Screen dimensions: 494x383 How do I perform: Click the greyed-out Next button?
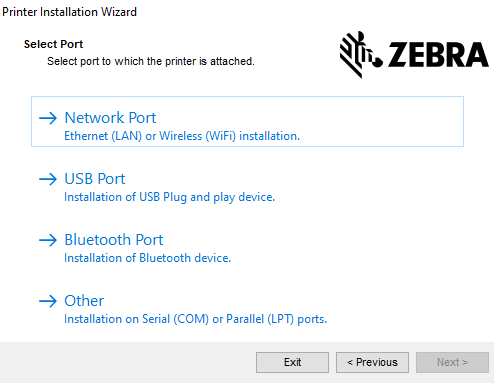452,362
